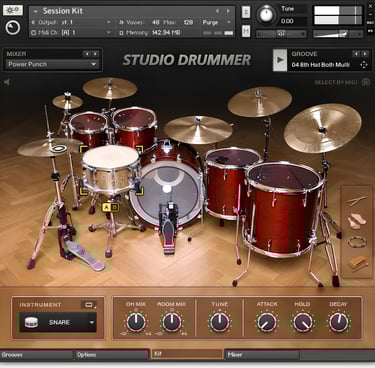This screenshot has height=368, width=375.
Task: Adjust the pan slider under Tune
Action: 281,34
